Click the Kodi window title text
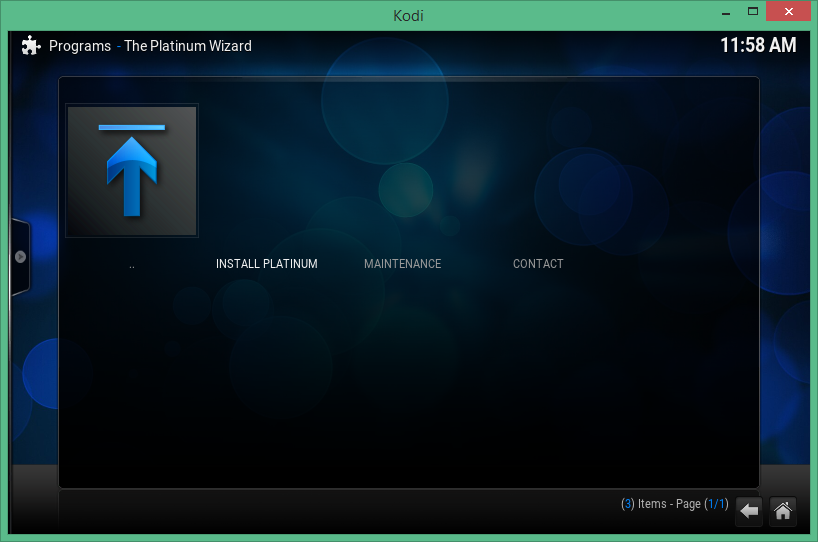 (408, 16)
